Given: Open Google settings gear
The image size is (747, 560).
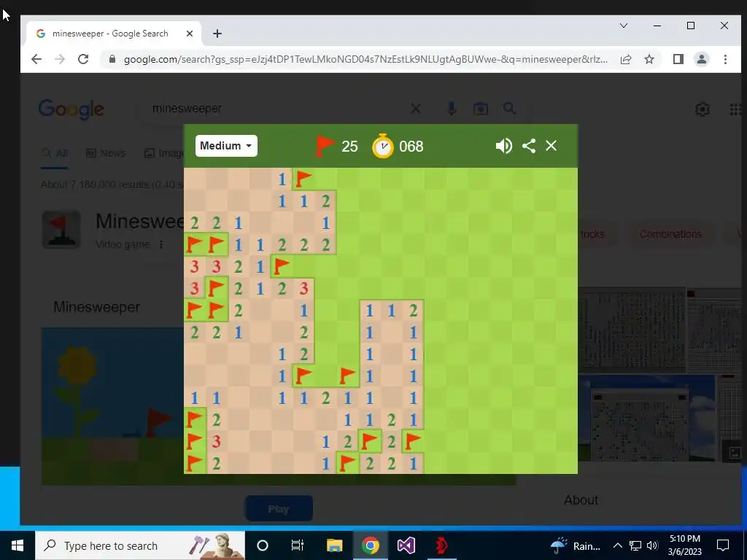Looking at the screenshot, I should tap(703, 109).
